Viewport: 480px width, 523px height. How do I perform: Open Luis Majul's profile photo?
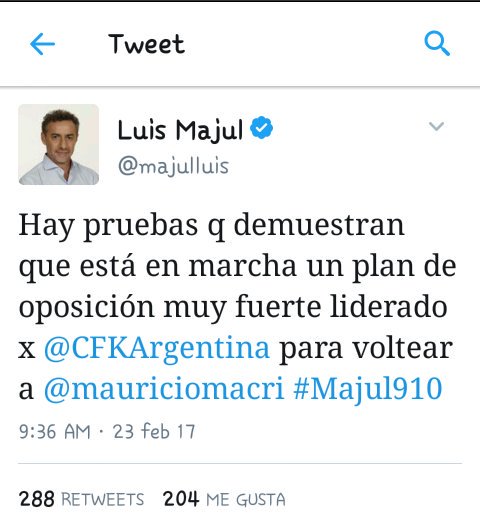click(59, 144)
